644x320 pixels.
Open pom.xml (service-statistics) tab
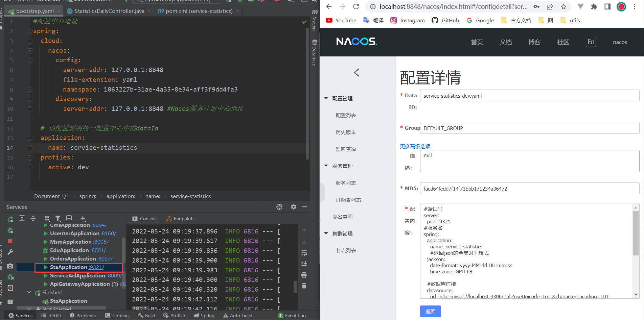(x=199, y=11)
